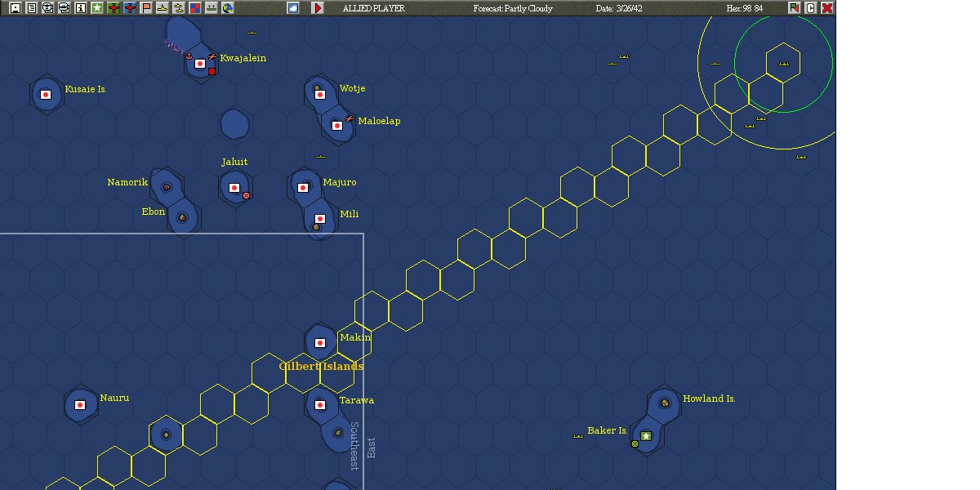
Task: Click the Nauru label
Action: (x=114, y=398)
